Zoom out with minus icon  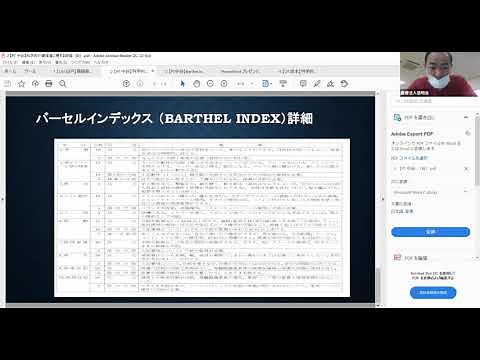tap(210, 84)
